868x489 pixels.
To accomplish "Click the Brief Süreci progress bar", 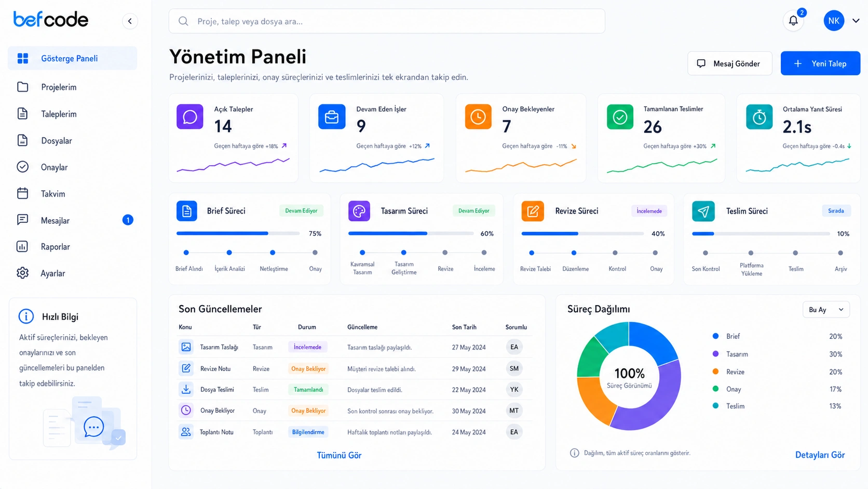I will (238, 234).
